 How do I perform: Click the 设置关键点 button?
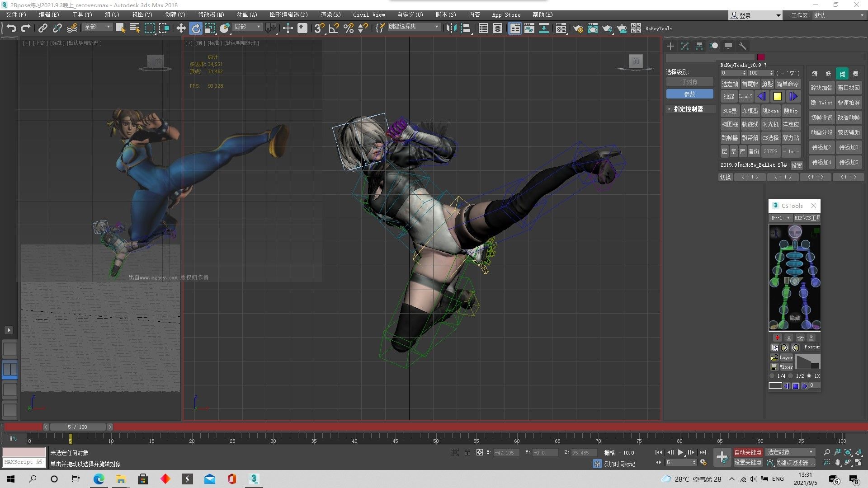[748, 462]
